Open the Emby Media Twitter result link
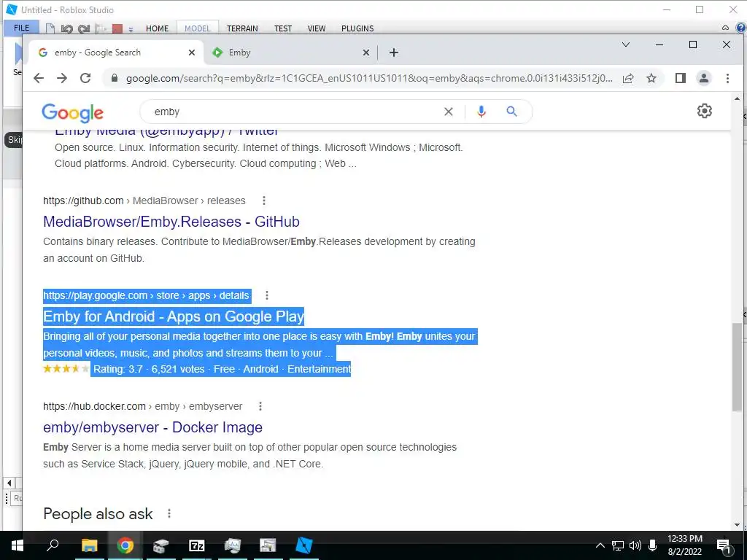The image size is (747, 560). [166, 131]
